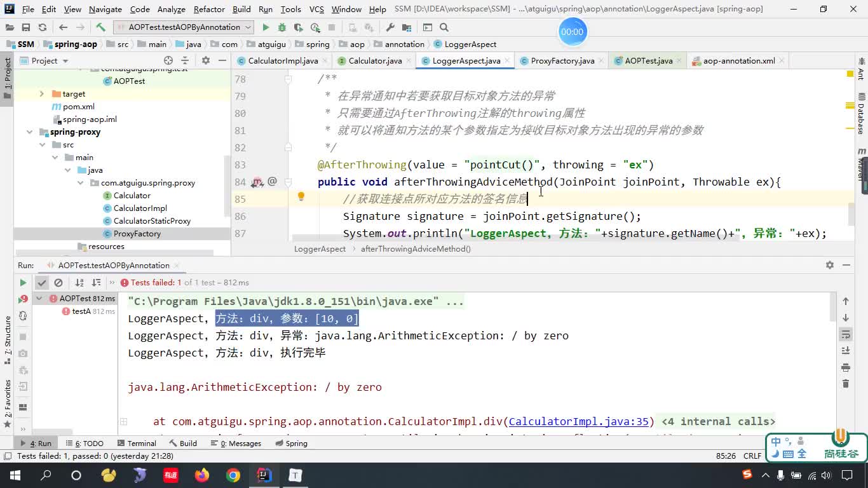Sort test results by duration

click(x=96, y=283)
